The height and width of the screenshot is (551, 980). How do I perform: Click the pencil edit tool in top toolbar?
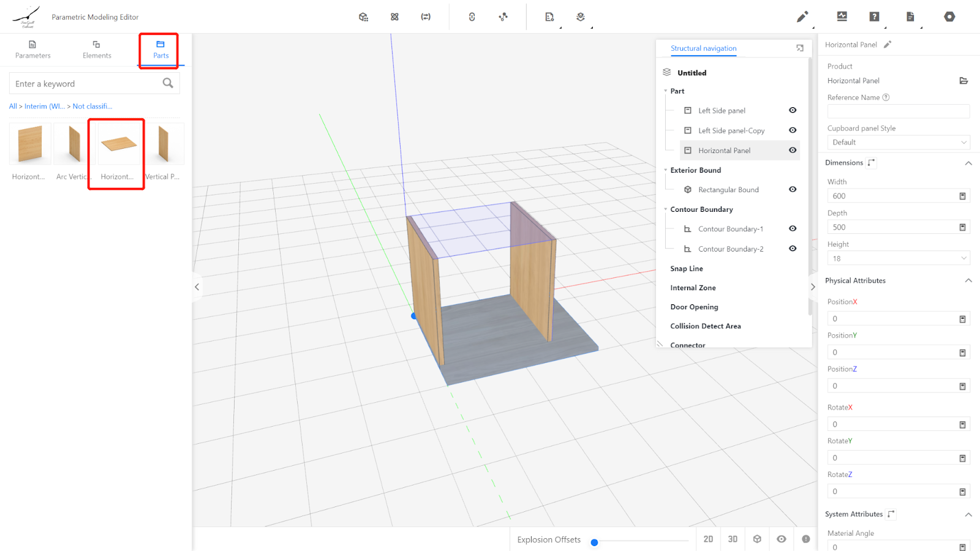(x=802, y=17)
